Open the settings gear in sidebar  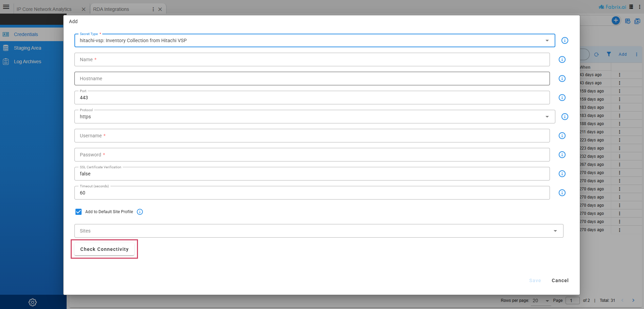pyautogui.click(x=33, y=302)
